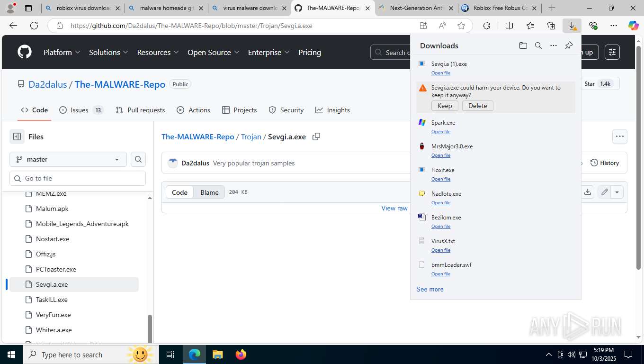Image resolution: width=644 pixels, height=364 pixels.
Task: Click file tree scrollbar thumb
Action: point(150,328)
